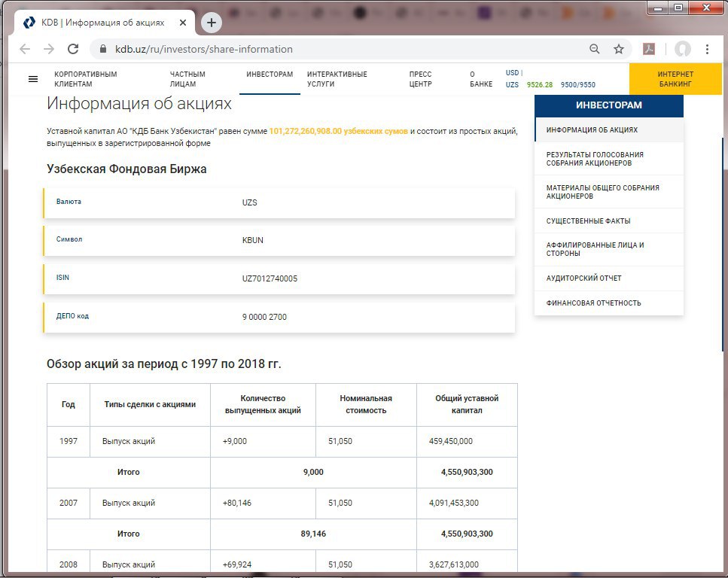Screen dimensions: 728x578
Task: Open the Chrome profile avatar
Action: pos(683,49)
